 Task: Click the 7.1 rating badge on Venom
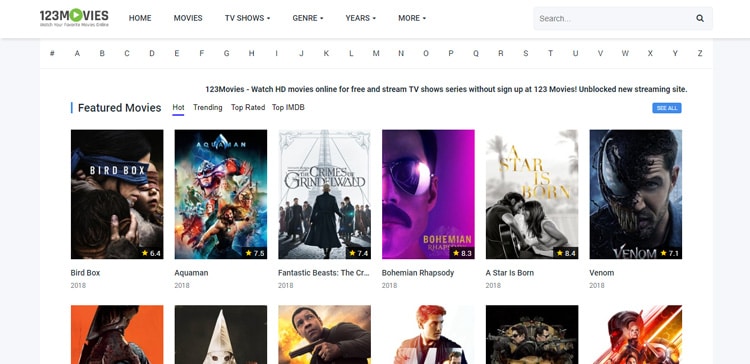(x=670, y=253)
